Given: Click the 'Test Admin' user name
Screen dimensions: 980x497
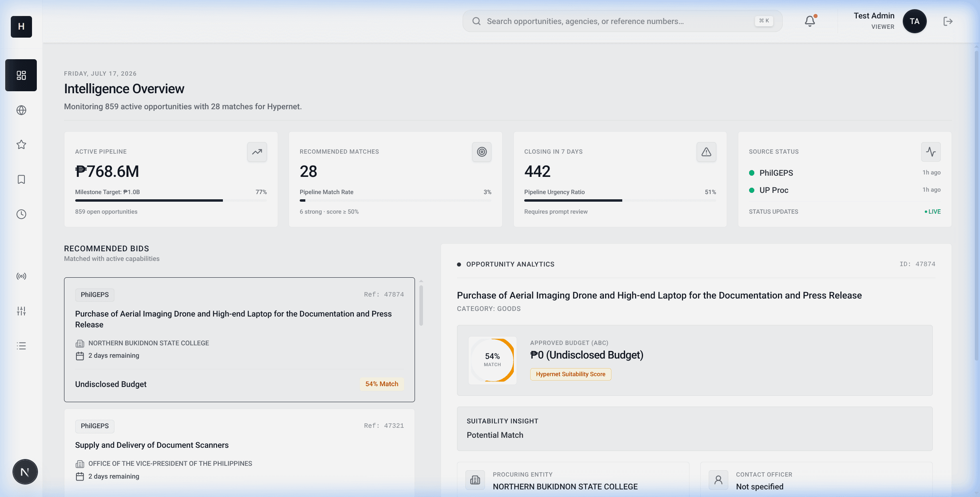Looking at the screenshot, I should [874, 16].
